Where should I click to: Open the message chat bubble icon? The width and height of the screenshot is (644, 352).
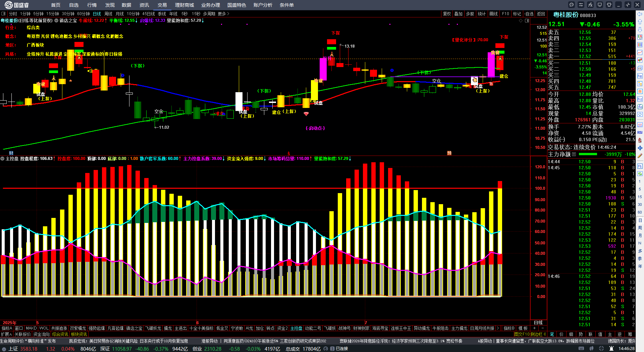point(572,5)
